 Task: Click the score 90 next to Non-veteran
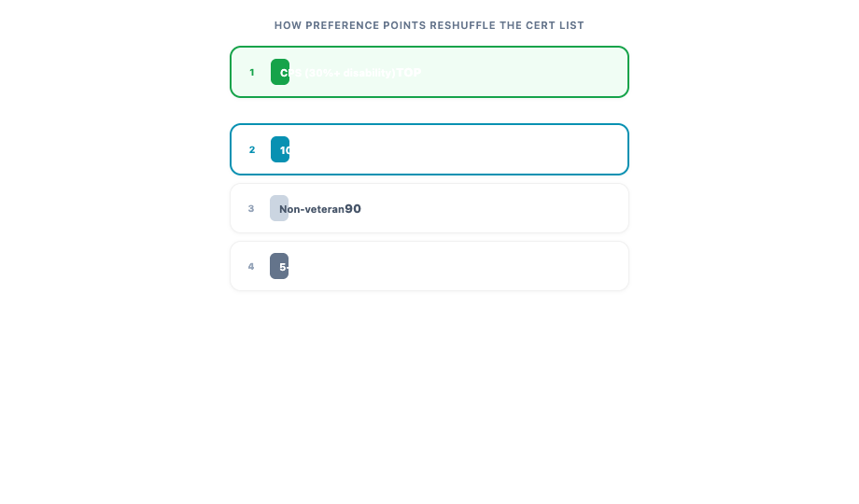(x=353, y=209)
